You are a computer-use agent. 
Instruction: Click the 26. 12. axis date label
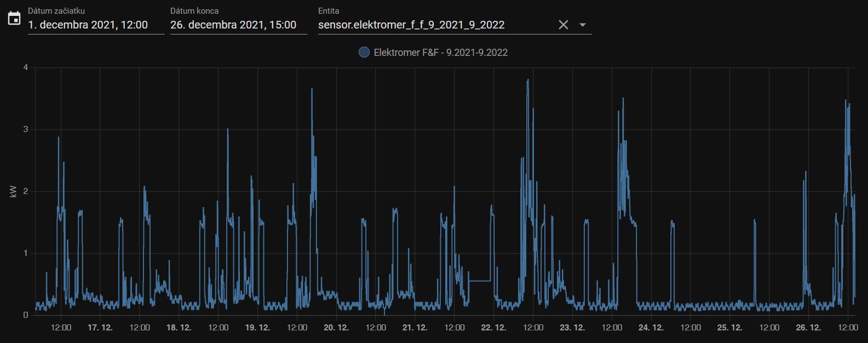(x=809, y=328)
